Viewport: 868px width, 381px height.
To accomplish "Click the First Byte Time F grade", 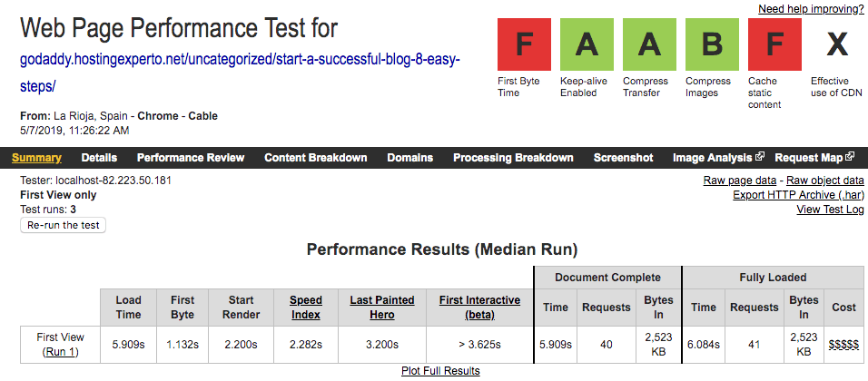I will click(524, 44).
